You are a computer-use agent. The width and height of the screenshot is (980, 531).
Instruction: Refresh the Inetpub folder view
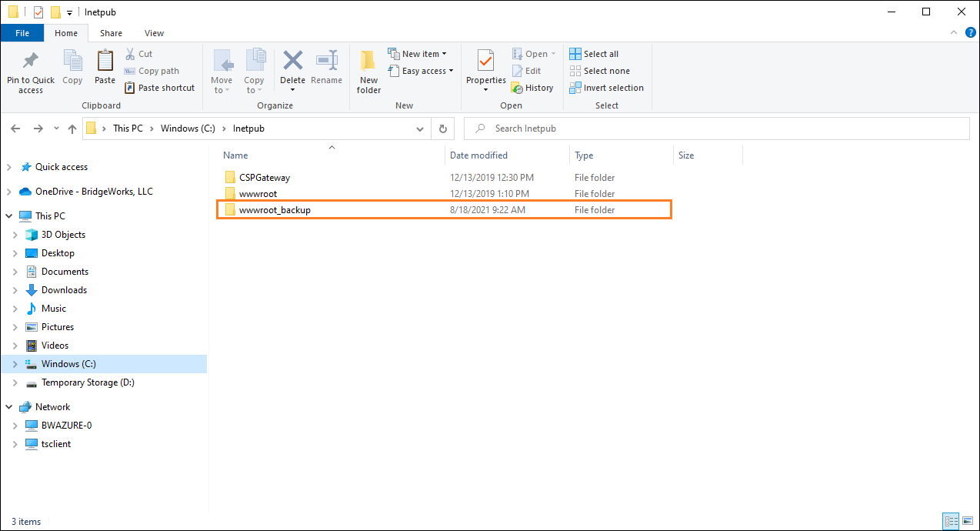coord(442,129)
